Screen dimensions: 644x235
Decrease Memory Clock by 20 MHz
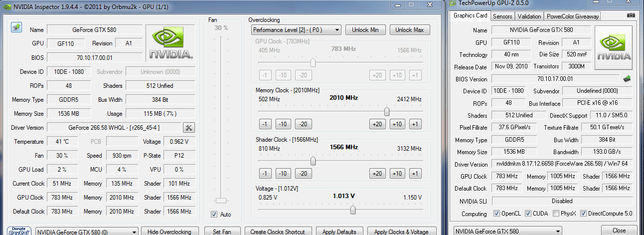[303, 124]
